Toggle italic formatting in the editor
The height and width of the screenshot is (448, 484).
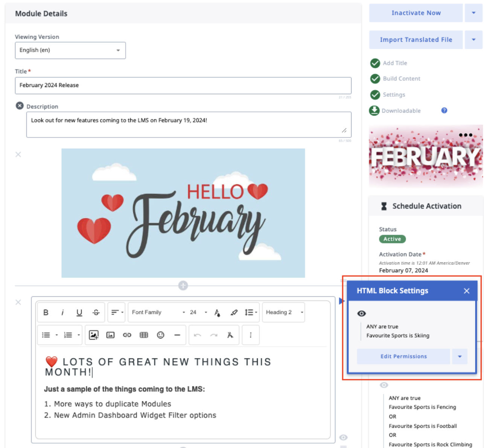62,312
